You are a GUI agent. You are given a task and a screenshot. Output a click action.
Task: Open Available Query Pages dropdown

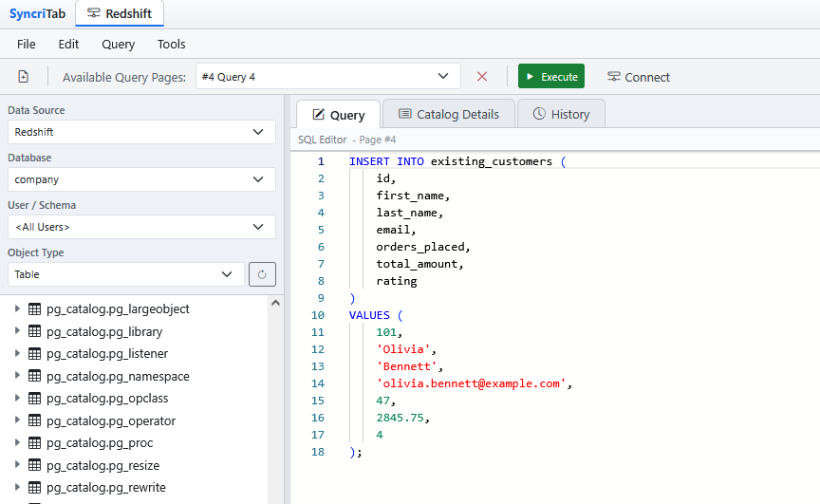pyautogui.click(x=327, y=76)
